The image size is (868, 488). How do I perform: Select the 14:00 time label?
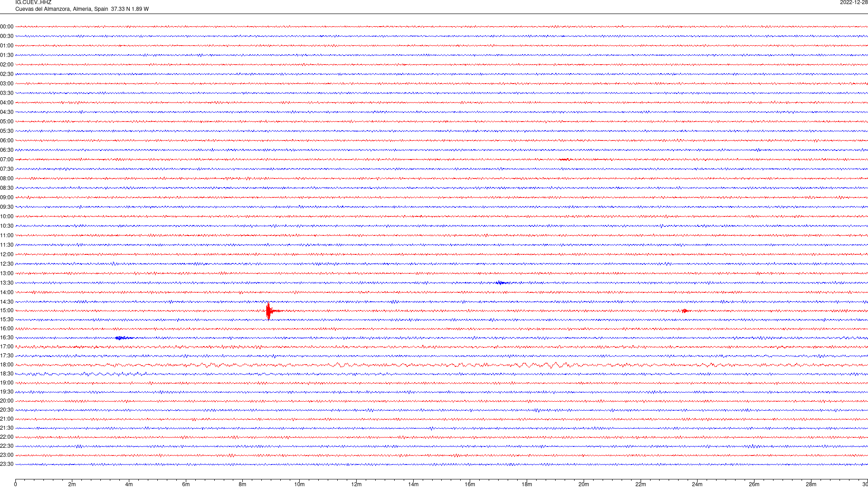pos(7,292)
